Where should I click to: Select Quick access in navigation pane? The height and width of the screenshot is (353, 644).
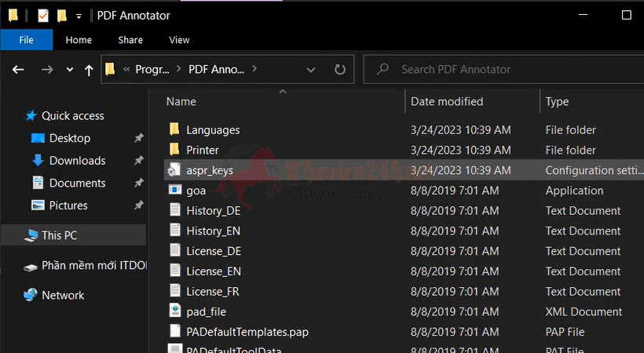(x=73, y=116)
